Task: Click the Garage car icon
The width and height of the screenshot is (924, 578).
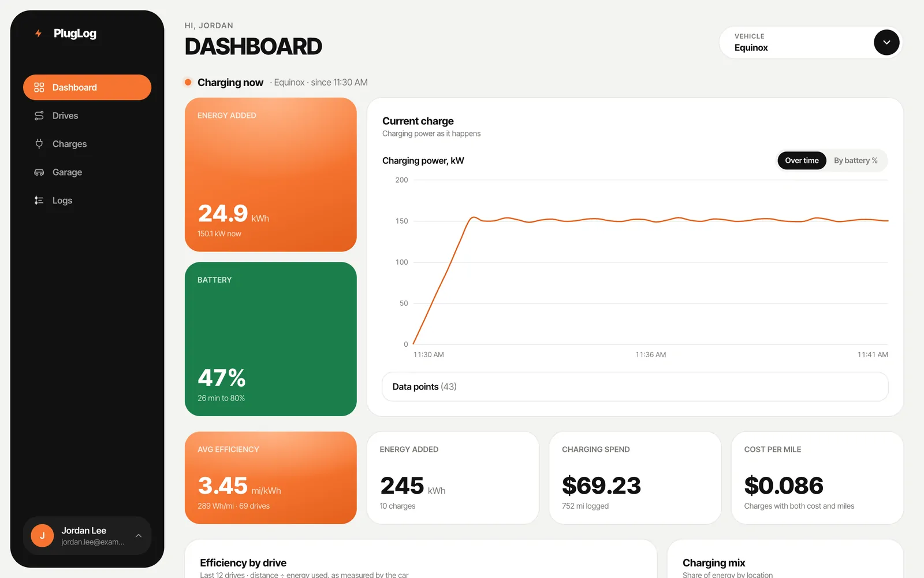Action: (39, 172)
